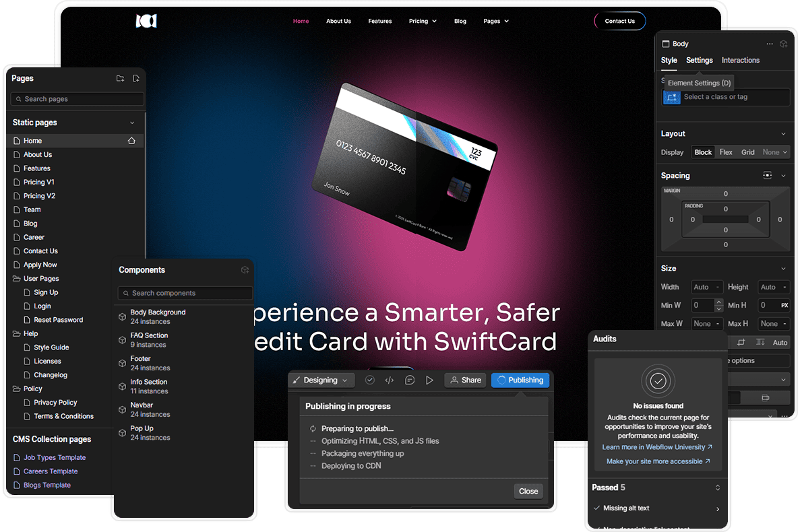Switch to the Style tab
The image size is (802, 532).
tap(669, 61)
